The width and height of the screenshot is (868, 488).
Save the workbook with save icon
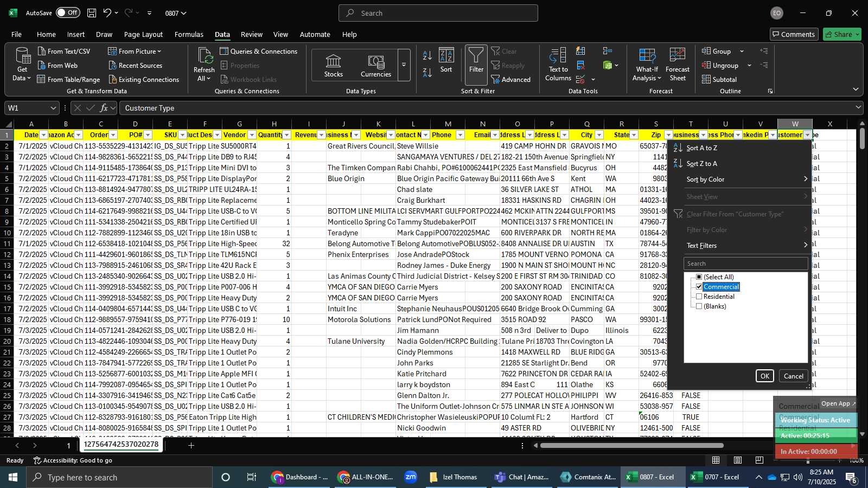(92, 13)
